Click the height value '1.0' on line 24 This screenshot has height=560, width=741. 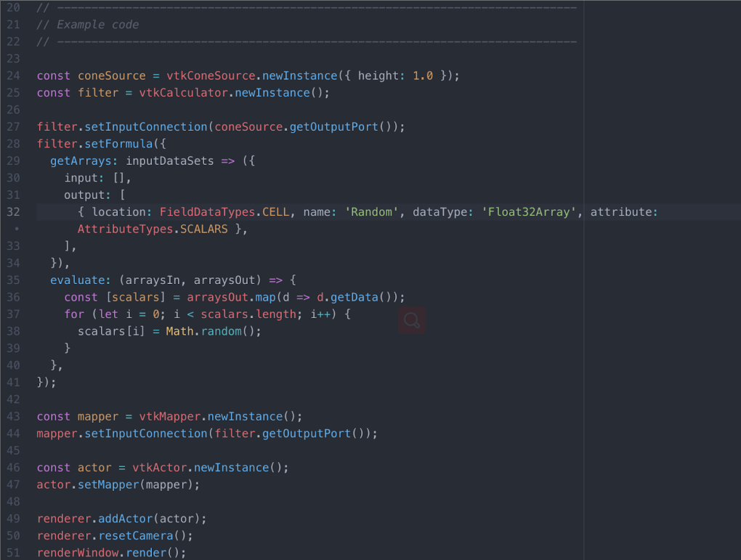(x=423, y=76)
